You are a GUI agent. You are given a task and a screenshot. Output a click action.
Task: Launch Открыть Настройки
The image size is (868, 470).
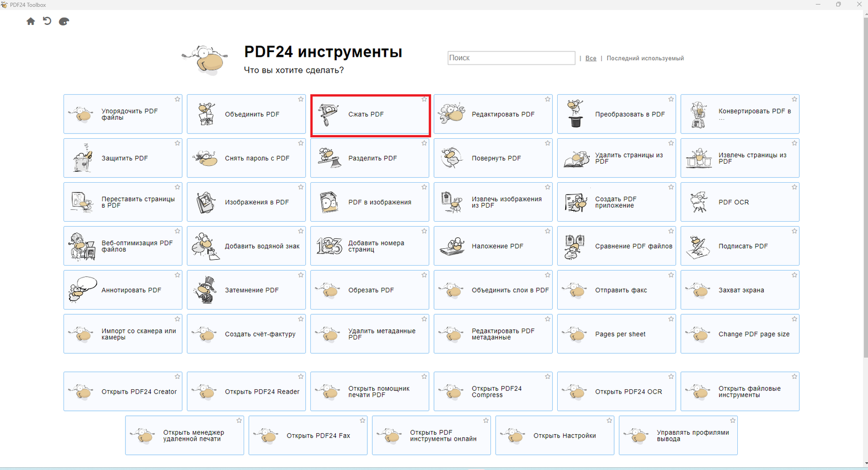pos(555,435)
